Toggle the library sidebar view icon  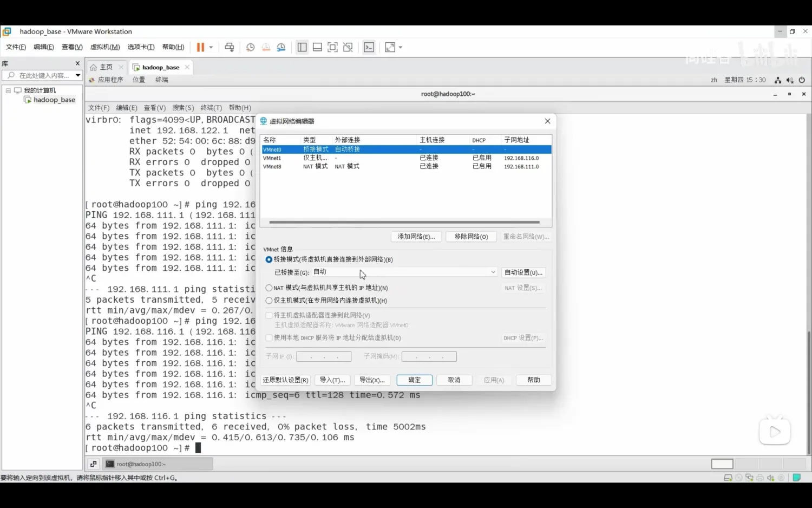(x=302, y=47)
